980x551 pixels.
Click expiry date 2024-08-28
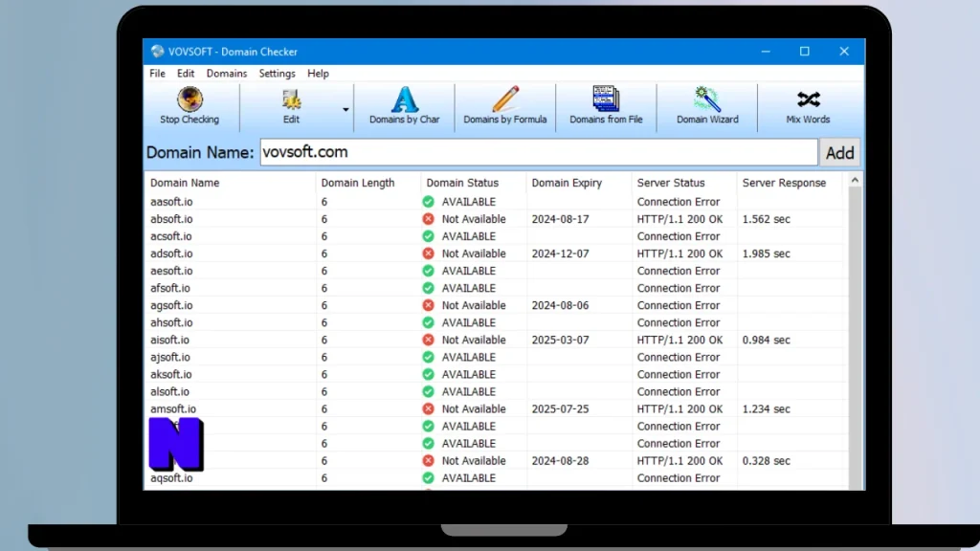click(560, 460)
